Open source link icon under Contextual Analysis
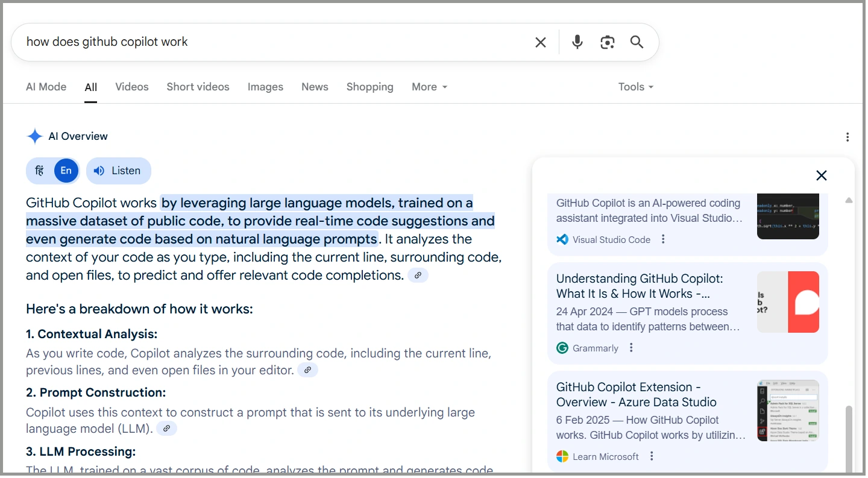 pyautogui.click(x=307, y=370)
